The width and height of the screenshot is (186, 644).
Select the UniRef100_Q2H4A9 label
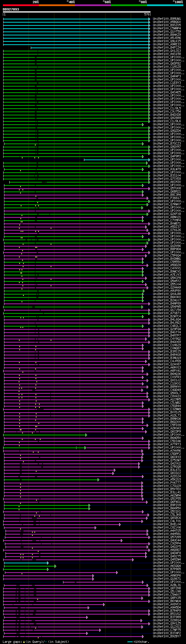tap(167, 287)
